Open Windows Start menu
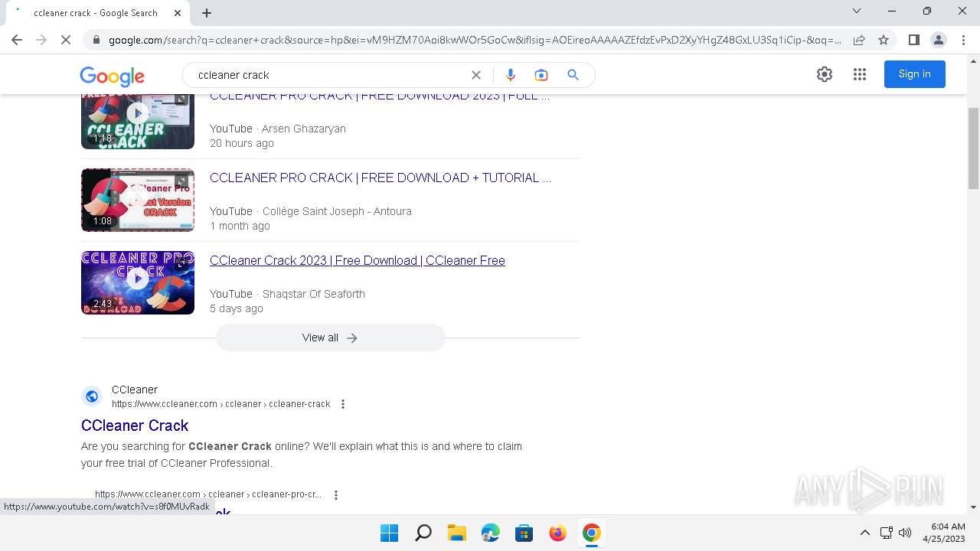This screenshot has height=551, width=980. tap(390, 533)
